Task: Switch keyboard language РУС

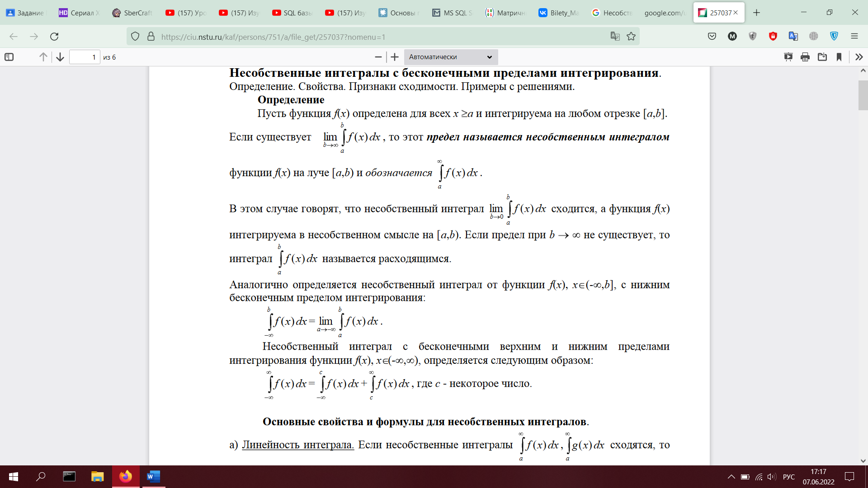Action: click(789, 477)
